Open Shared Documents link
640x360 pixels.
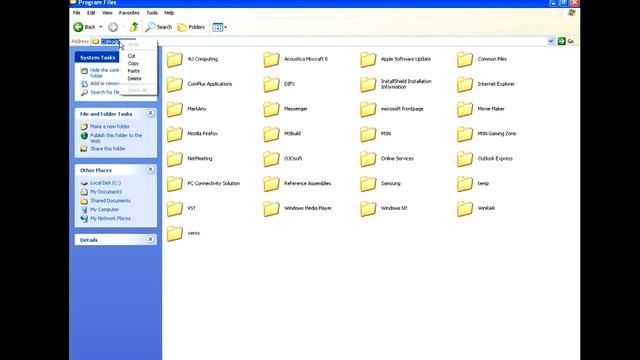point(105,201)
